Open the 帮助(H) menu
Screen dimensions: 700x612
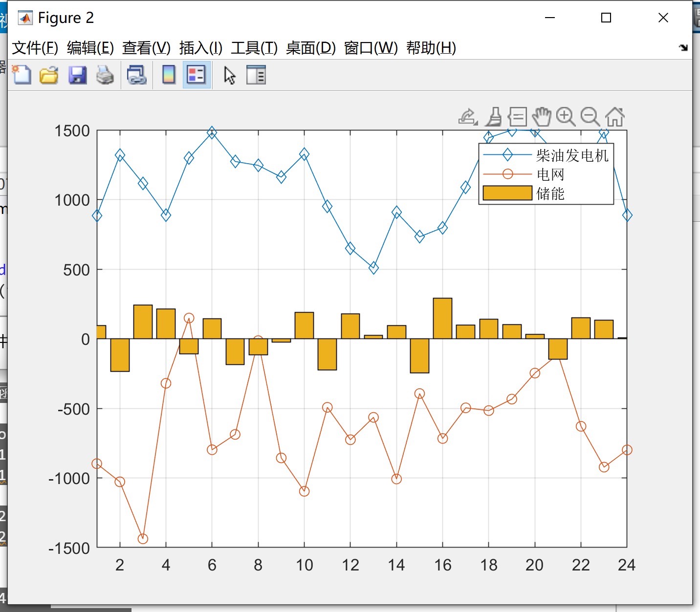click(431, 48)
